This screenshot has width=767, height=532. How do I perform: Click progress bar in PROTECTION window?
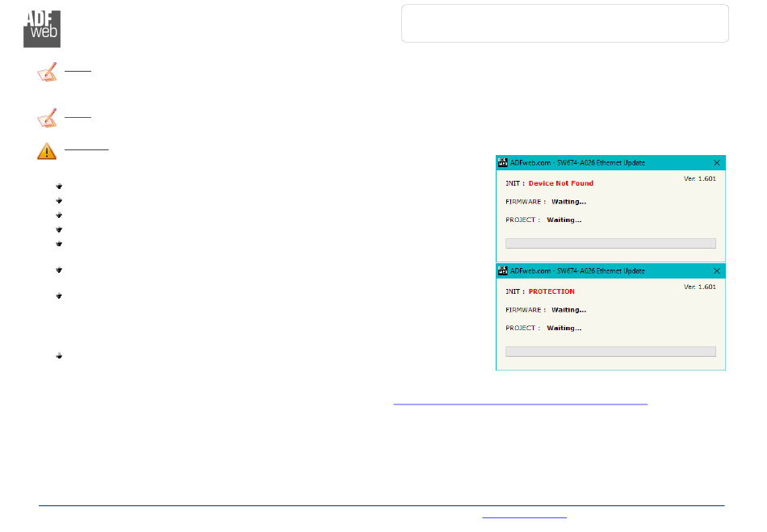(610, 351)
